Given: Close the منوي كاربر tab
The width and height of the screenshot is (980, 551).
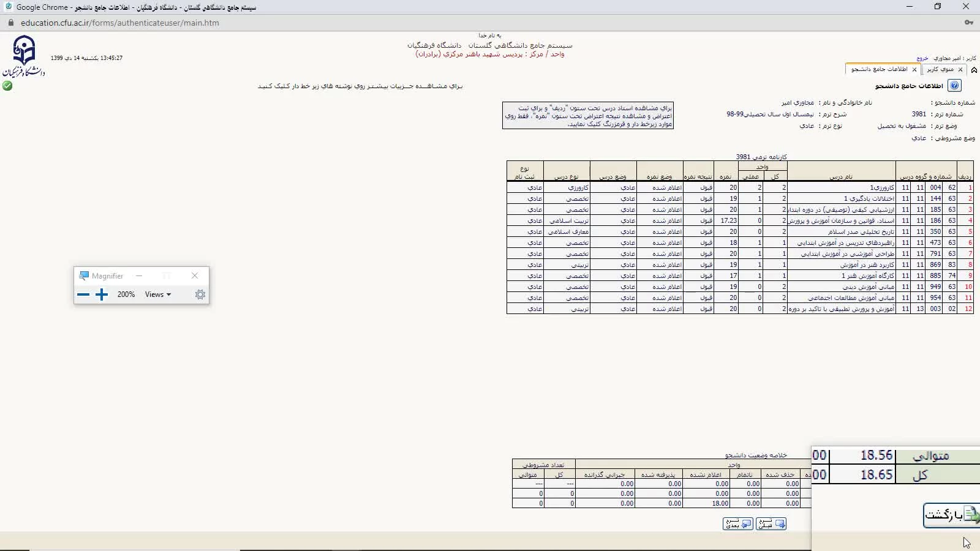Looking at the screenshot, I should pyautogui.click(x=960, y=70).
